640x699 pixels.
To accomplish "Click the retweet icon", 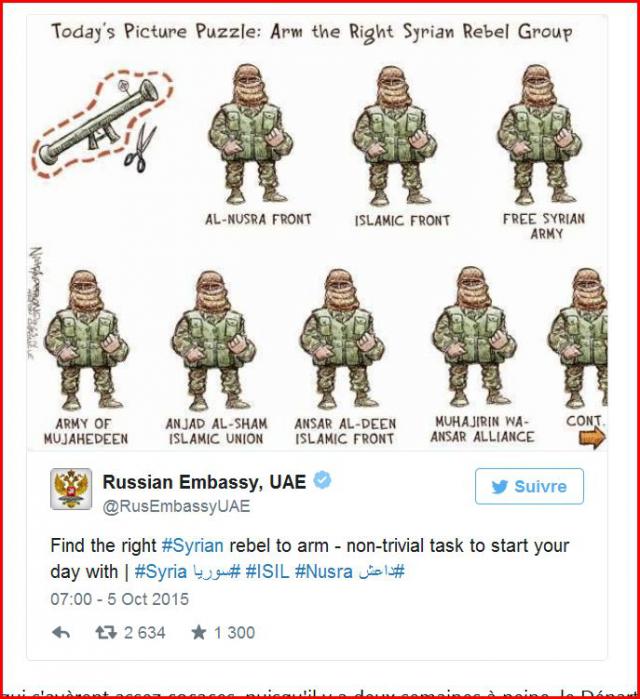I will pyautogui.click(x=106, y=632).
